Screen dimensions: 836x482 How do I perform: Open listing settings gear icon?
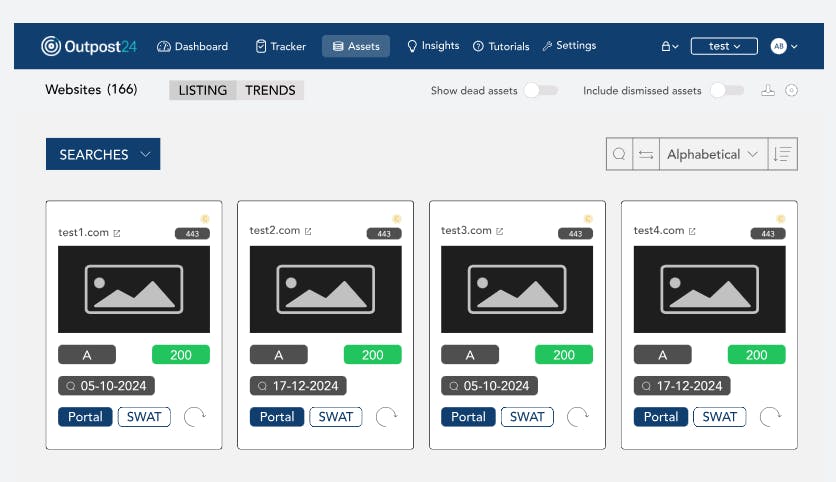coord(791,91)
